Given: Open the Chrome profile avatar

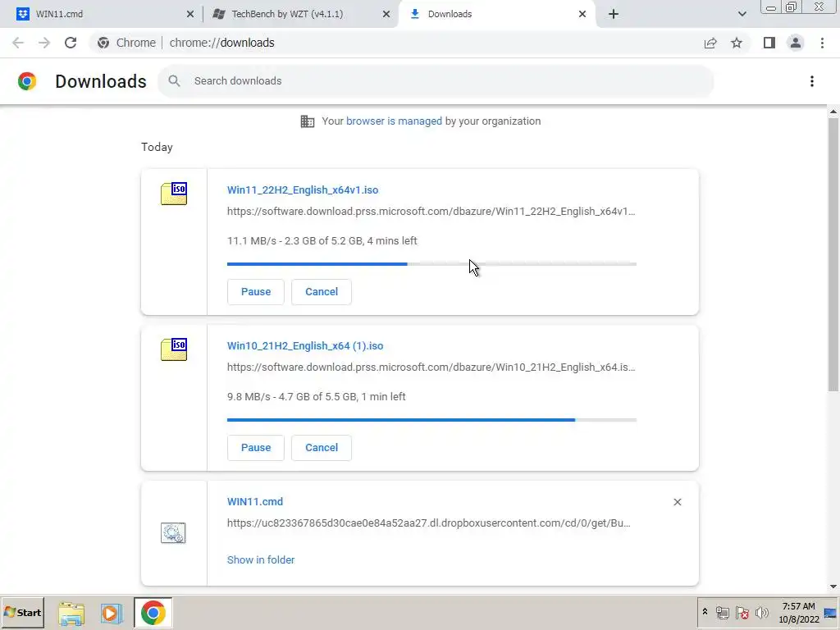Looking at the screenshot, I should [x=796, y=43].
